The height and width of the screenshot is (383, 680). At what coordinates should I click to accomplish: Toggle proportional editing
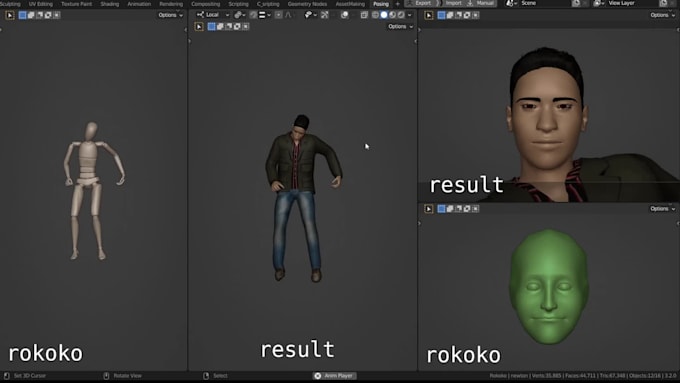pos(278,15)
